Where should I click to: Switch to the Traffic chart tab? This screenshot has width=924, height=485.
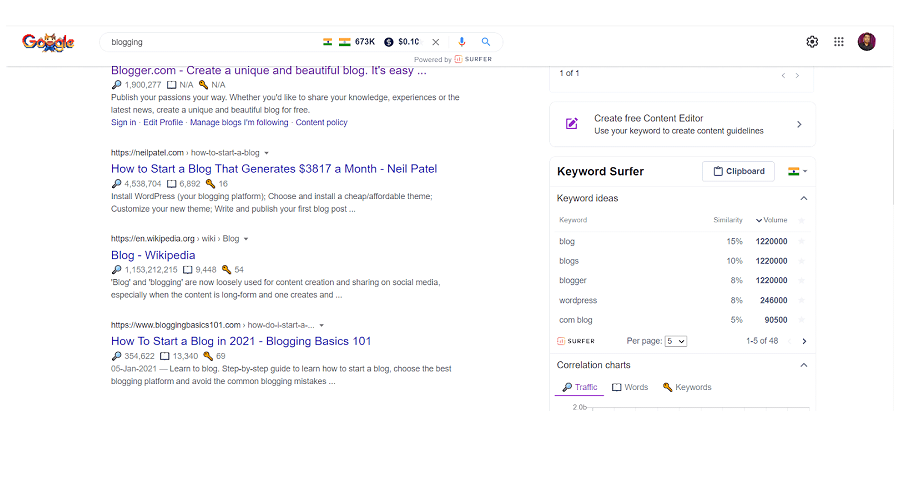[x=580, y=387]
